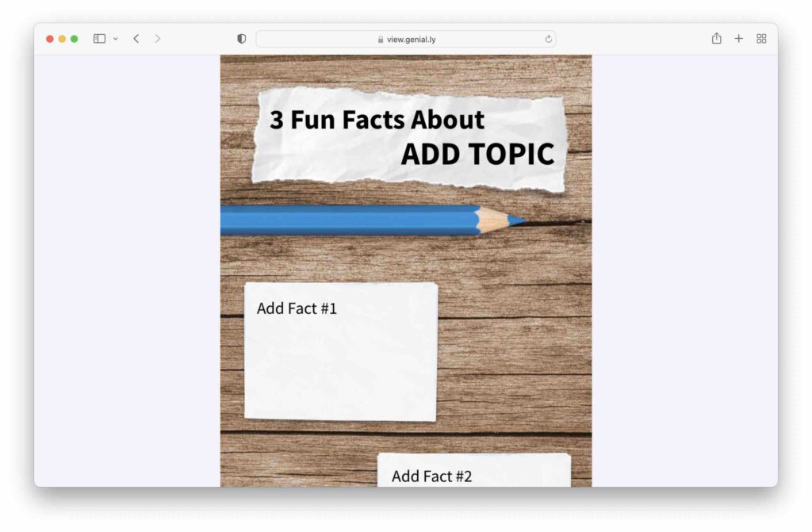
Task: Open a new tab with the plus icon
Action: pos(738,38)
